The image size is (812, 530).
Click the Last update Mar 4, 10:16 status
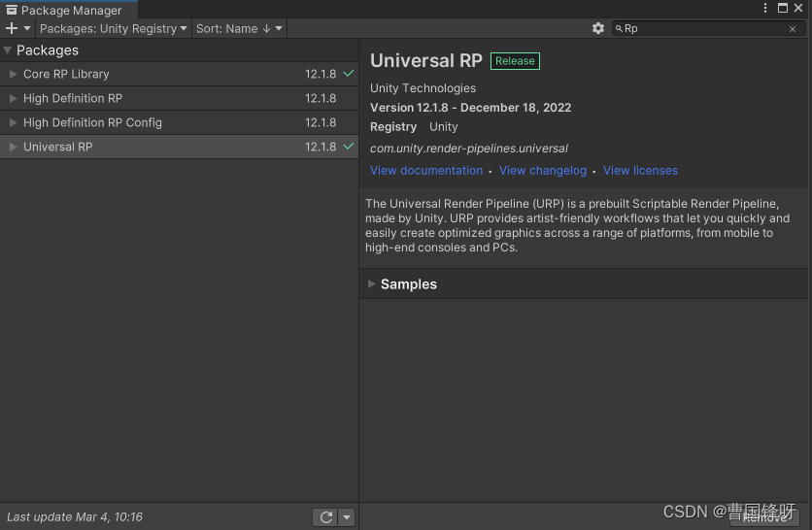(75, 517)
